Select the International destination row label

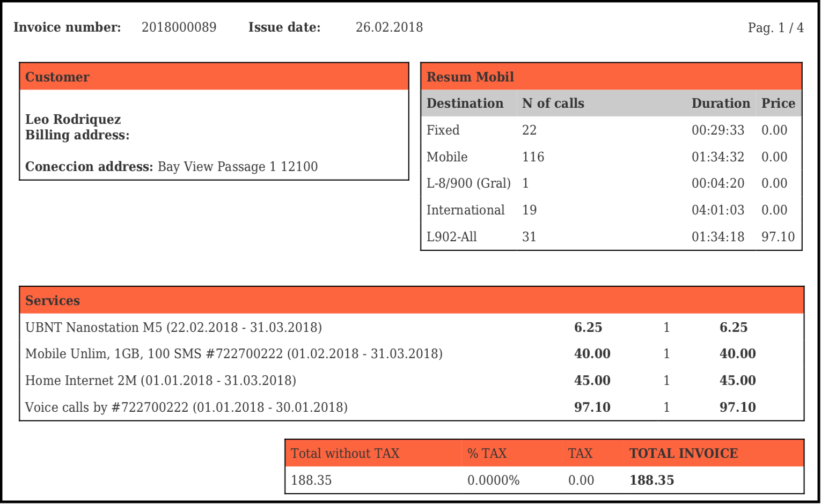click(465, 210)
